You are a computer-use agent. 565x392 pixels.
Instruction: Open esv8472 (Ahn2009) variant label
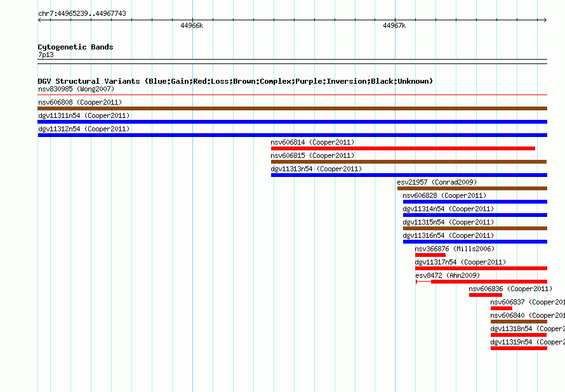448,275
